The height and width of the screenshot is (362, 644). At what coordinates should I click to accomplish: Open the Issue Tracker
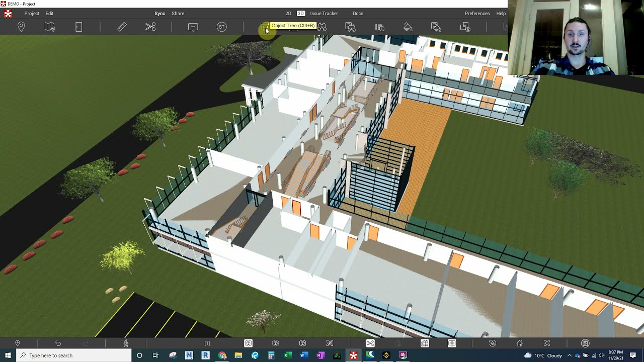click(x=324, y=14)
